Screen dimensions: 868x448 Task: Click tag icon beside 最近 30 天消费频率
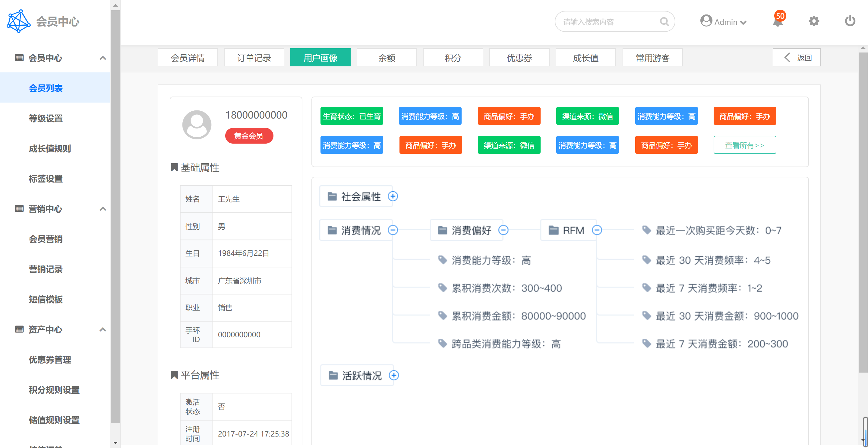(646, 260)
